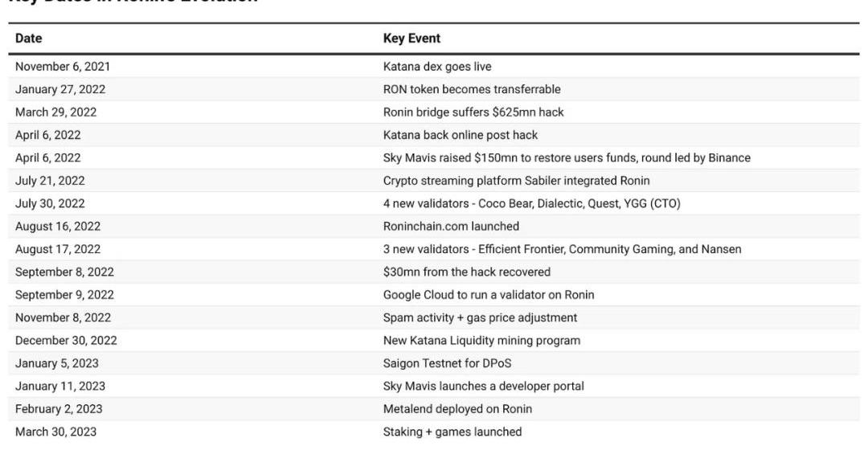Select the August 17, 2022 date

[58, 249]
